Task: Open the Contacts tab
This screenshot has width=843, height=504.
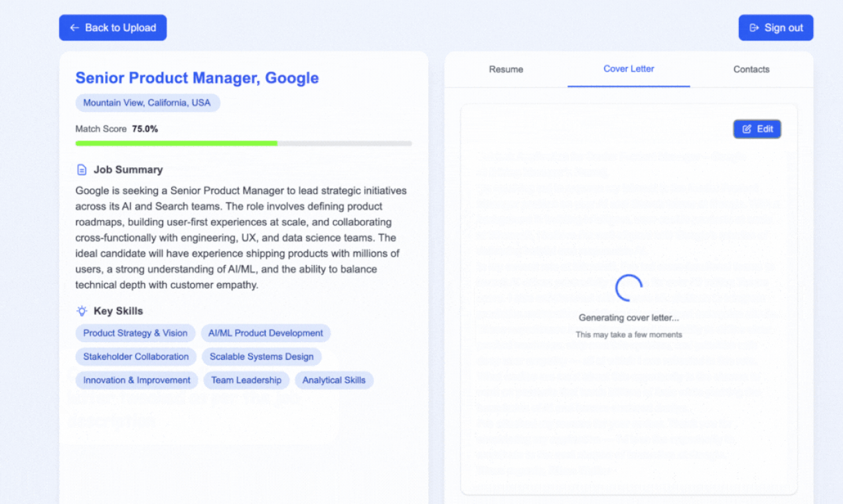Action: (751, 69)
